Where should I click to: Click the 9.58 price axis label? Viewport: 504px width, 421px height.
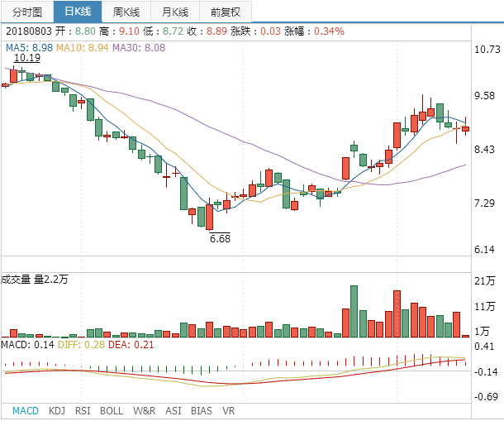click(x=485, y=96)
